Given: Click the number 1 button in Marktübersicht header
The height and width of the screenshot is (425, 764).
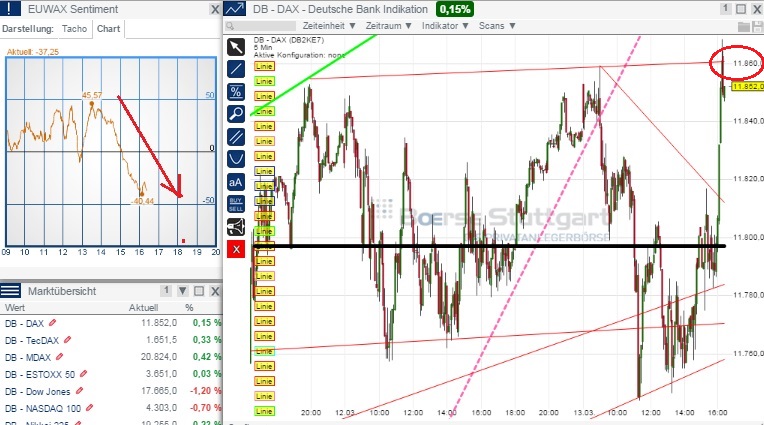Looking at the screenshot, I should click(x=166, y=291).
